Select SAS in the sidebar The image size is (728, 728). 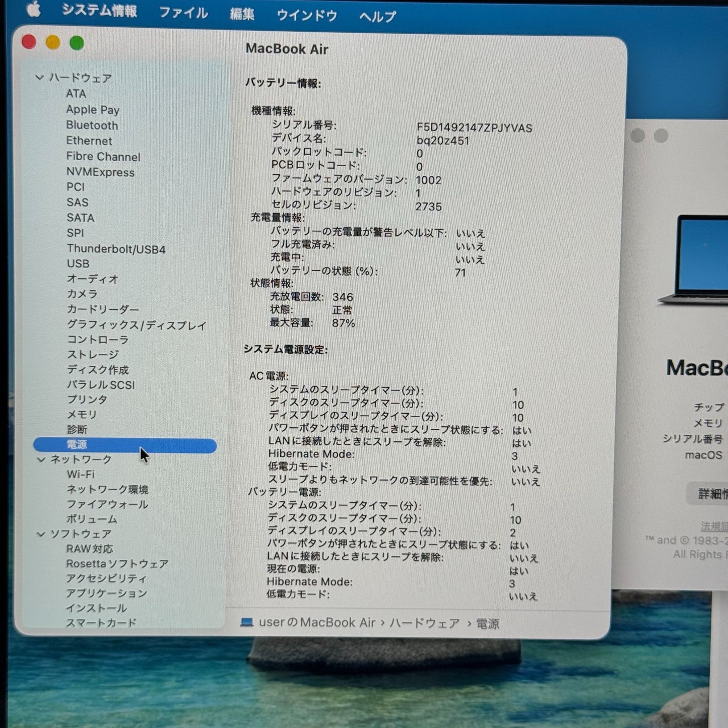click(78, 203)
